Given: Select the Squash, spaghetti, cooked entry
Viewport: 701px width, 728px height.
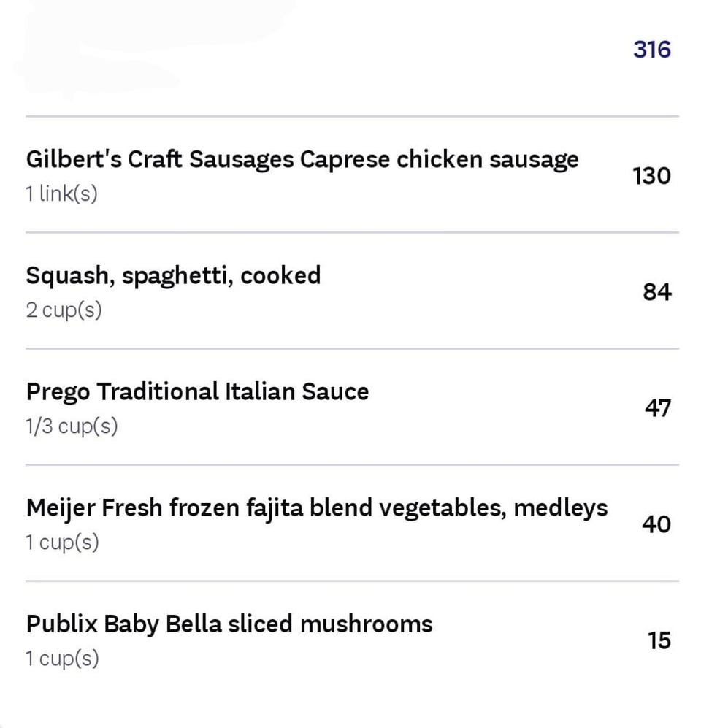Looking at the screenshot, I should coord(173,275).
